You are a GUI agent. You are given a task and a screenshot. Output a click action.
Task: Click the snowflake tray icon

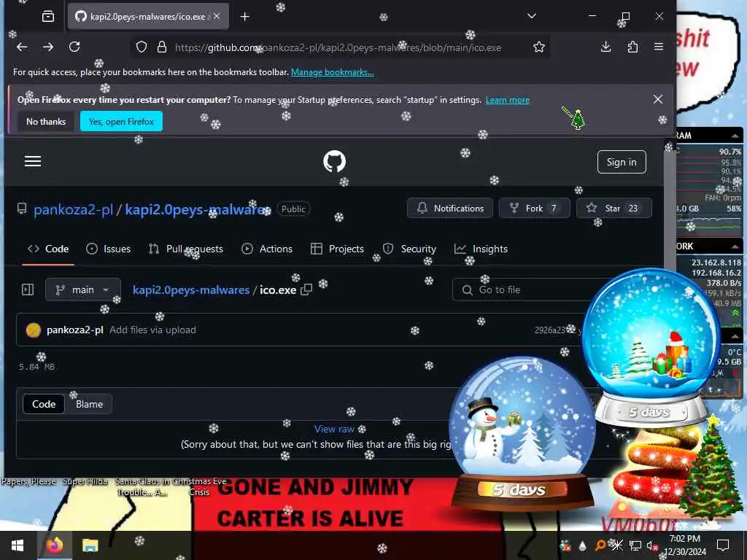pyautogui.click(x=617, y=545)
